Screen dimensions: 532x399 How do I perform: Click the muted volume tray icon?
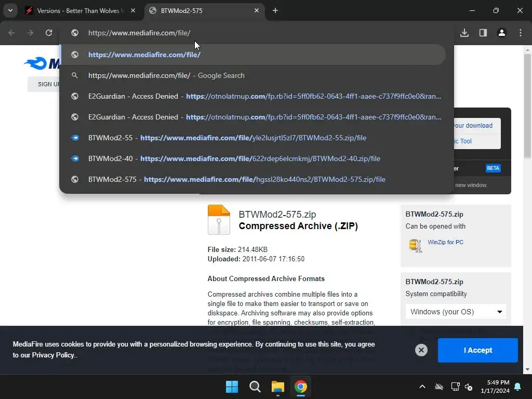pyautogui.click(x=469, y=387)
